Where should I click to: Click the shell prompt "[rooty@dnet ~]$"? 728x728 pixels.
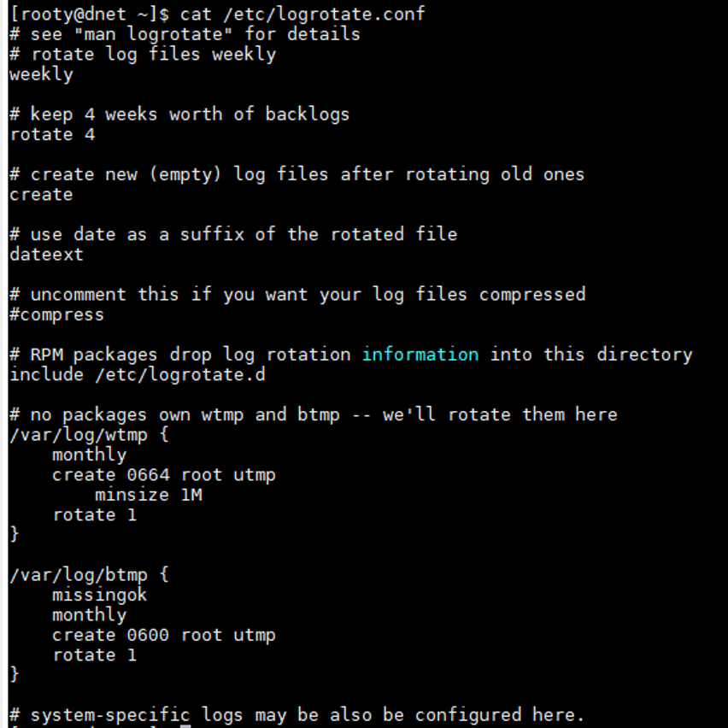(x=89, y=14)
